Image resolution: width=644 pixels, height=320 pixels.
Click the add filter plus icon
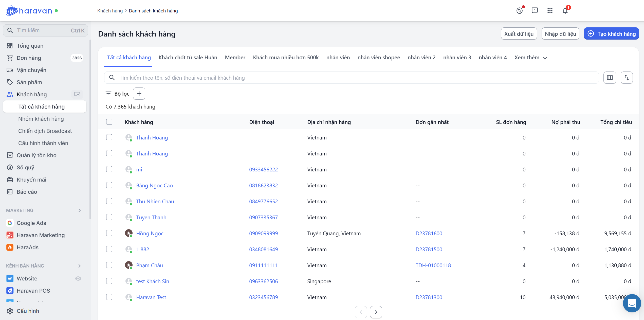139,94
